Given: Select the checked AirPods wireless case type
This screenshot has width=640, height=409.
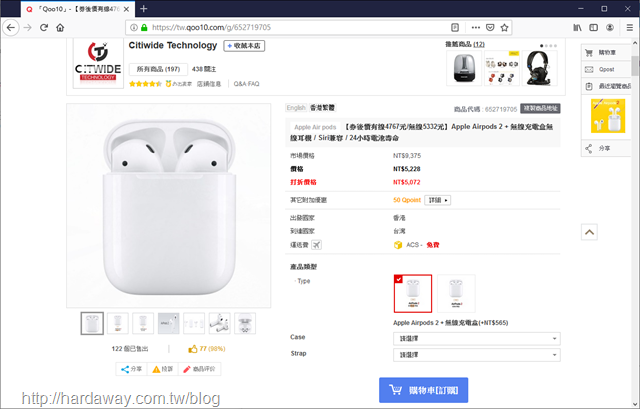Looking at the screenshot, I should tap(413, 293).
